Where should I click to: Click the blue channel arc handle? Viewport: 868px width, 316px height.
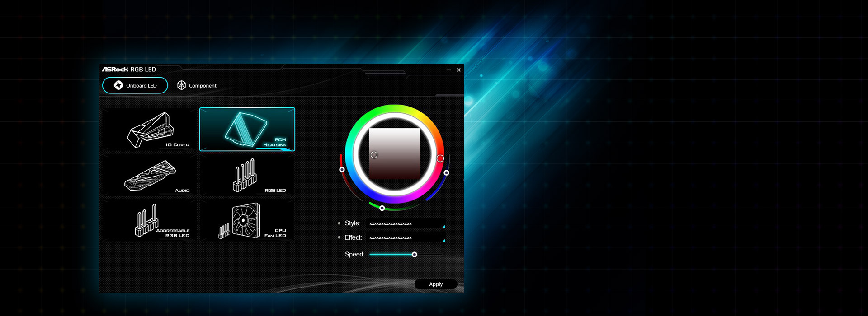click(447, 173)
